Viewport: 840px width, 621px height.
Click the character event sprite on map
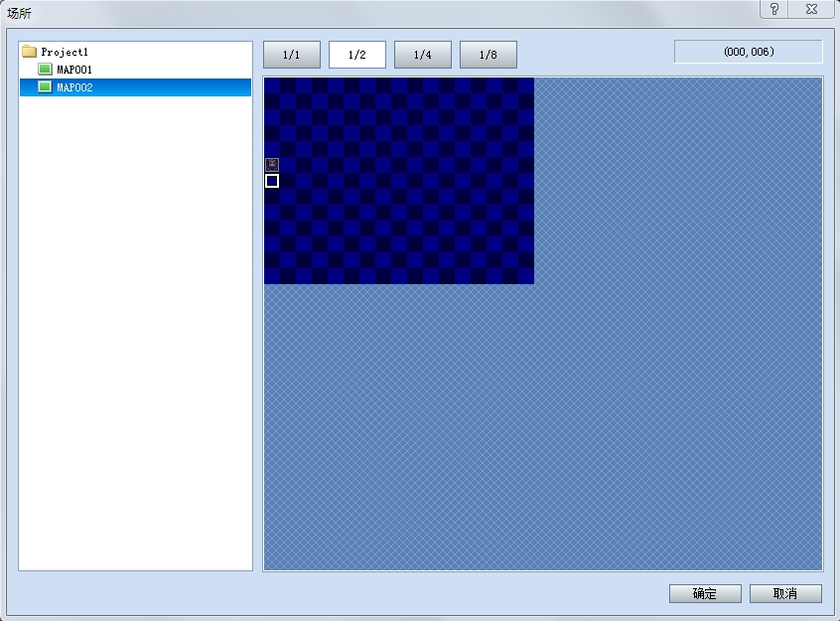[x=272, y=165]
